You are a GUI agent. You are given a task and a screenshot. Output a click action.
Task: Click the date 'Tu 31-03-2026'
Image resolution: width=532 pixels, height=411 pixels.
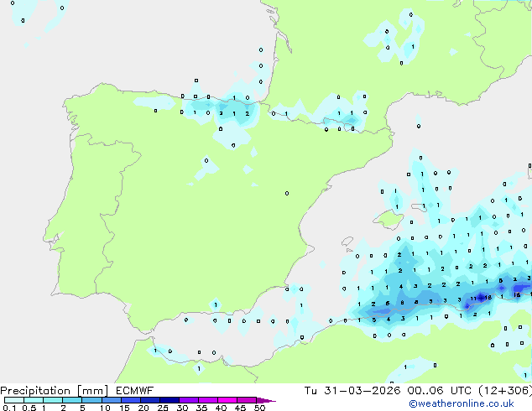(352, 391)
